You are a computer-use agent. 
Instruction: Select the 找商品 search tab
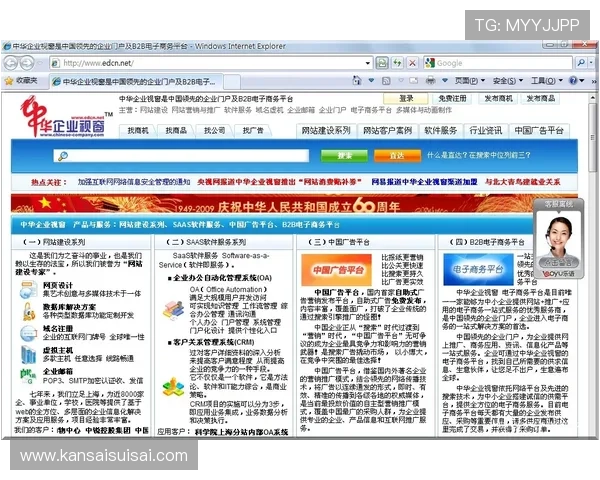pyautogui.click(x=176, y=131)
